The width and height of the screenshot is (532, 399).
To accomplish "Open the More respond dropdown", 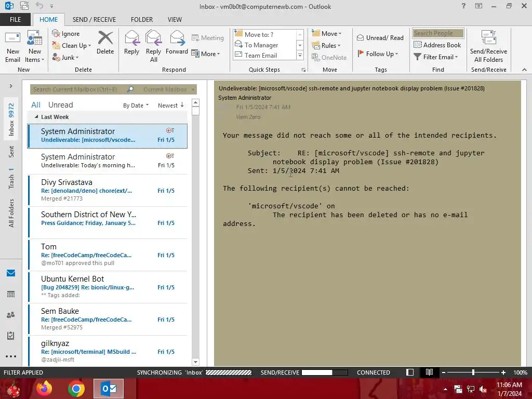I will coord(206,54).
